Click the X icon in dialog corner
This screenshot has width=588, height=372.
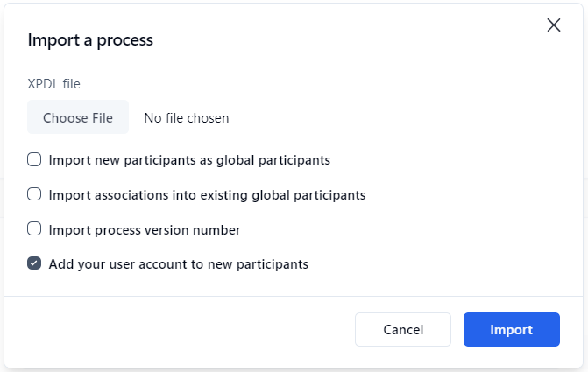point(553,25)
